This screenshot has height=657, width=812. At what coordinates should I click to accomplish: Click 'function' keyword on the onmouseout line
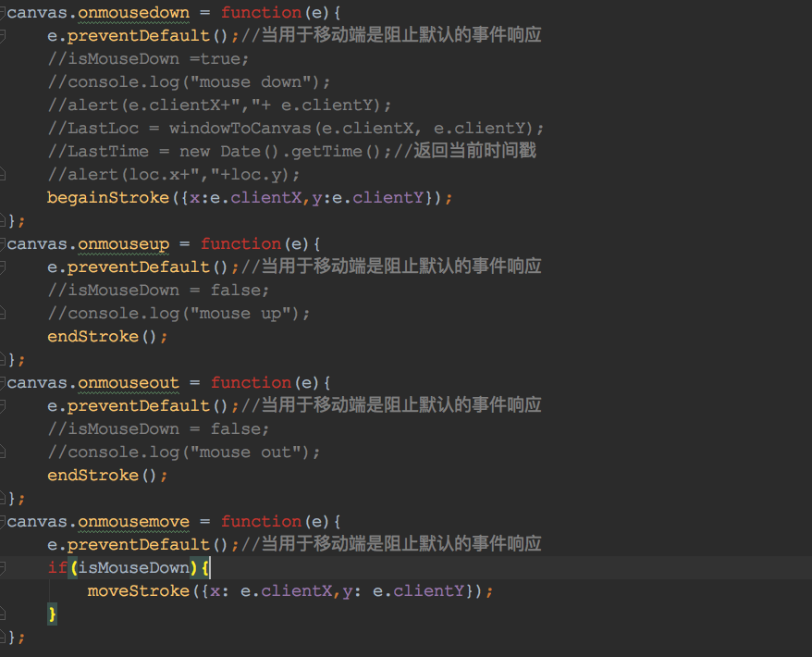251,382
